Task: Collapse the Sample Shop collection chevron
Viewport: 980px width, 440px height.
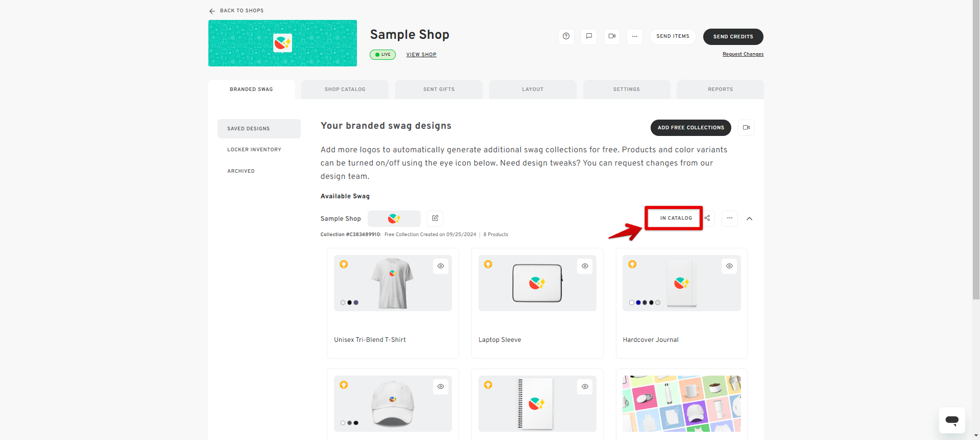Action: [x=750, y=219]
